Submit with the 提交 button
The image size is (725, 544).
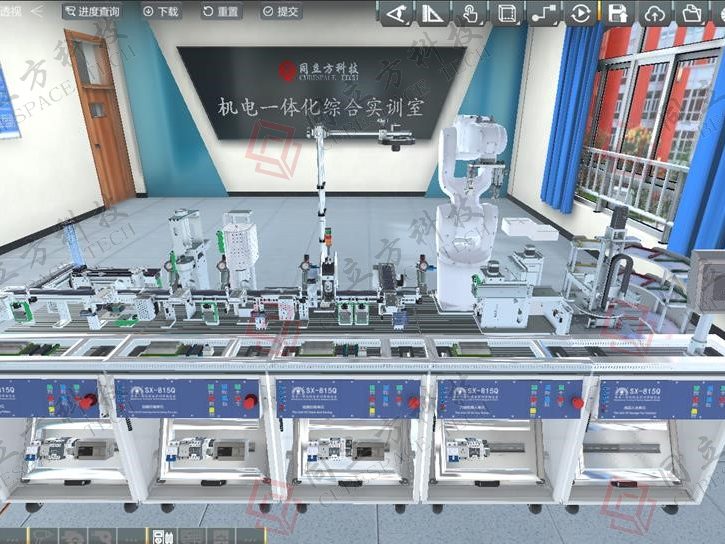pyautogui.click(x=280, y=12)
